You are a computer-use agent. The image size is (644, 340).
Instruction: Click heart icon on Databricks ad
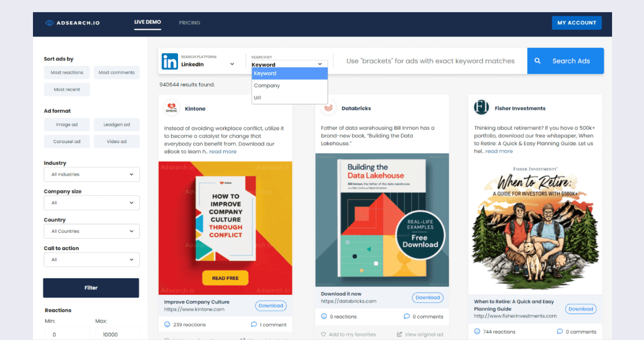[x=324, y=334]
